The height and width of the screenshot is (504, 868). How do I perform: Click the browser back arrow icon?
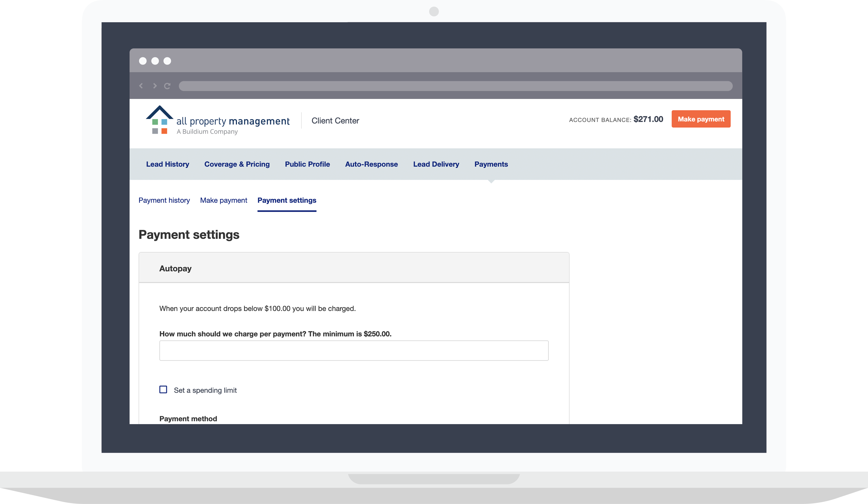tap(141, 86)
